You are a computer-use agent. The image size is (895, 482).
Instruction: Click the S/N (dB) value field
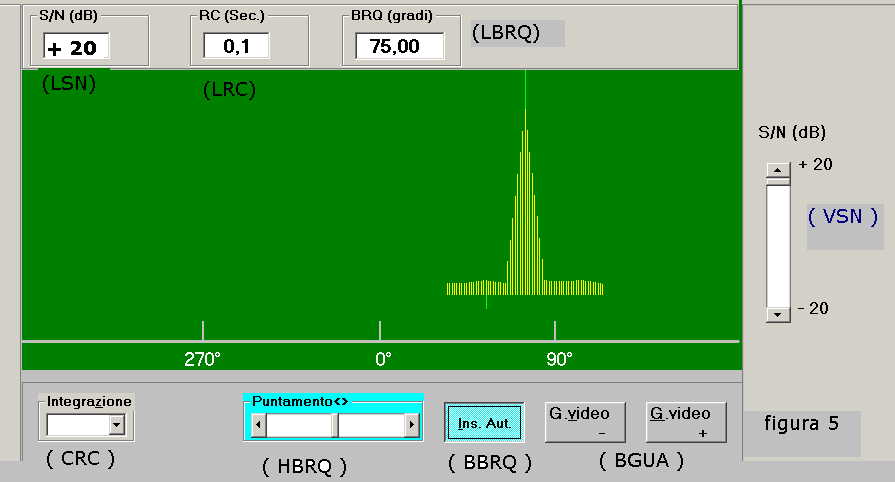[x=76, y=47]
